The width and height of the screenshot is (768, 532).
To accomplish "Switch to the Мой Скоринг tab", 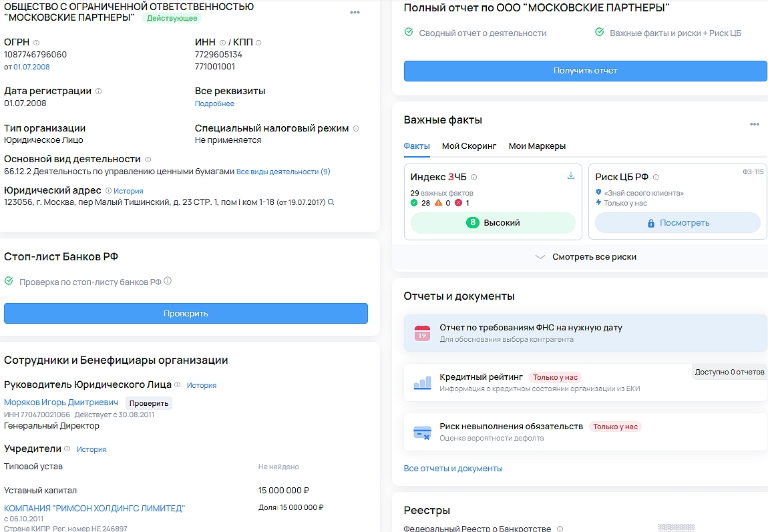I will tap(469, 146).
